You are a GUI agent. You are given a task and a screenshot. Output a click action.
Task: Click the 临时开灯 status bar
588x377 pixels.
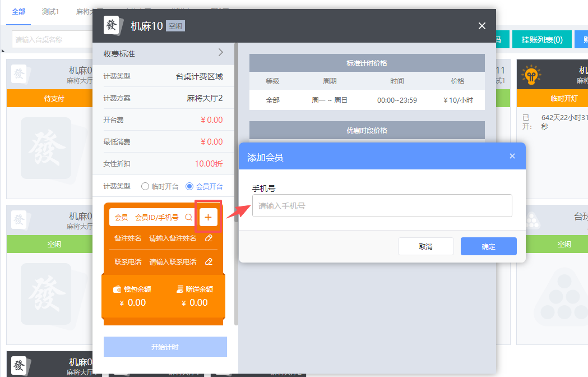(552, 98)
